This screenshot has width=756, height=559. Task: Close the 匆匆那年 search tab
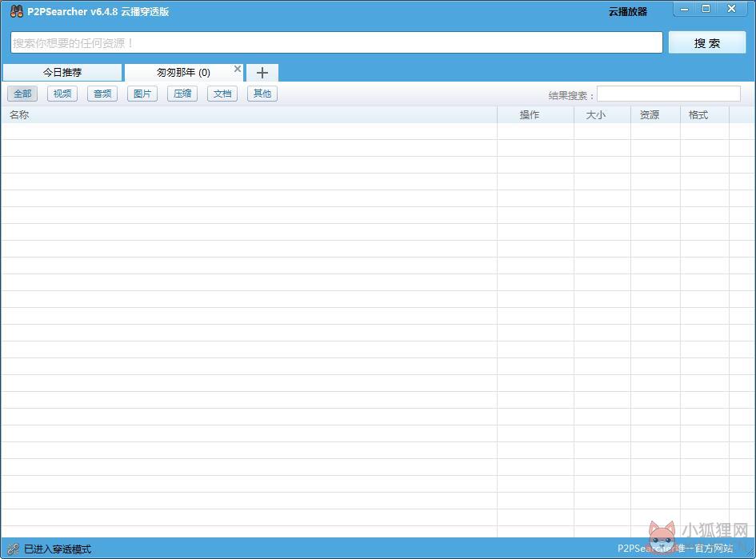pyautogui.click(x=238, y=69)
